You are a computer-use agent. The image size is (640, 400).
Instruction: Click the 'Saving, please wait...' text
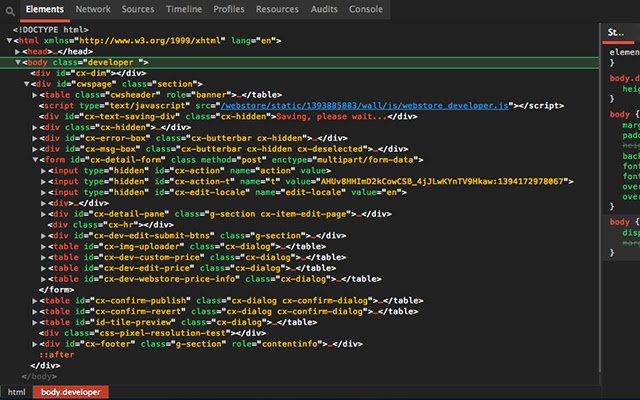(x=331, y=116)
